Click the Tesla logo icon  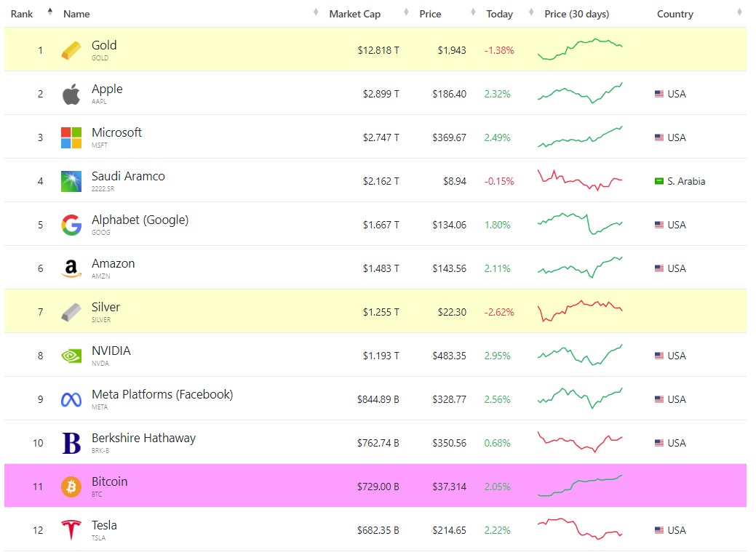pos(71,530)
